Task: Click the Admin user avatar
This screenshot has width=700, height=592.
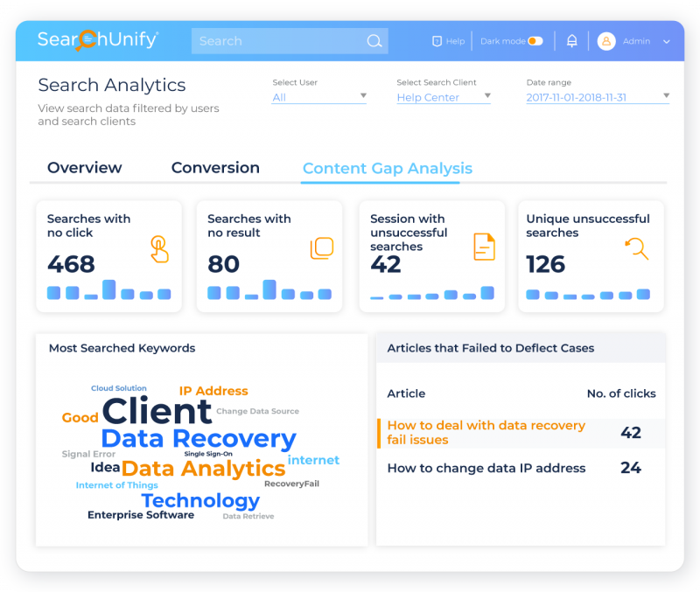Action: click(606, 41)
